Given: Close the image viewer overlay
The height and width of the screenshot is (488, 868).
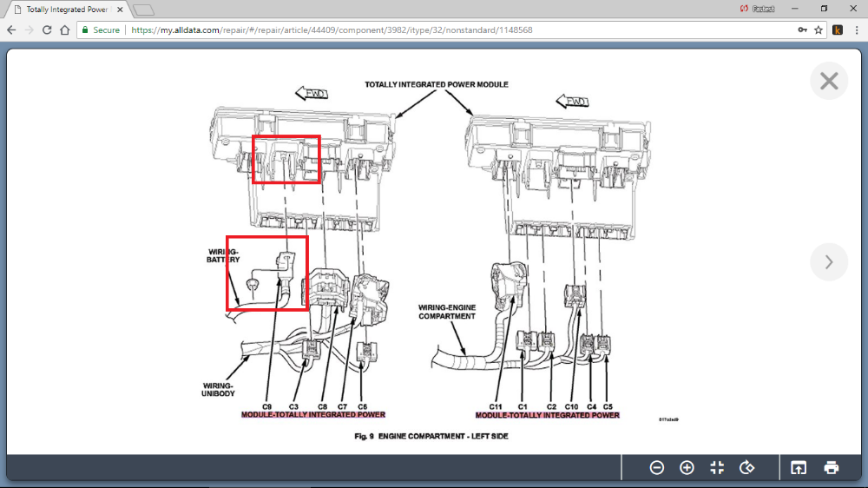Looking at the screenshot, I should [829, 82].
